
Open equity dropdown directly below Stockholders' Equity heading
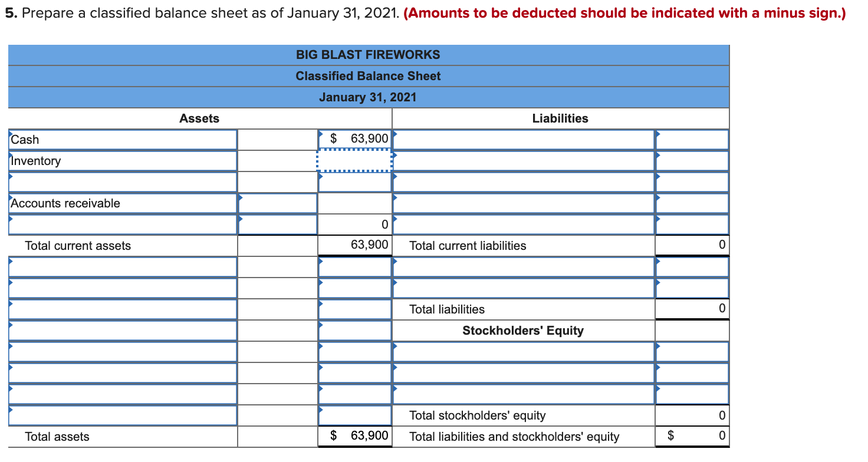(524, 352)
